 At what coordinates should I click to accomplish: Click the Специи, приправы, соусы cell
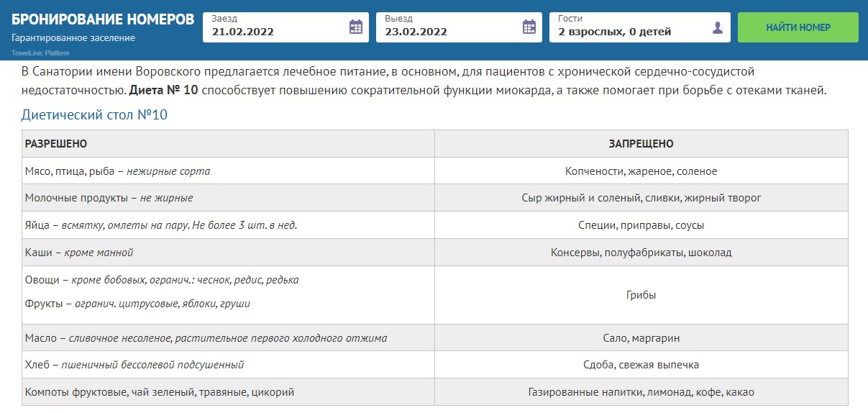tap(641, 225)
